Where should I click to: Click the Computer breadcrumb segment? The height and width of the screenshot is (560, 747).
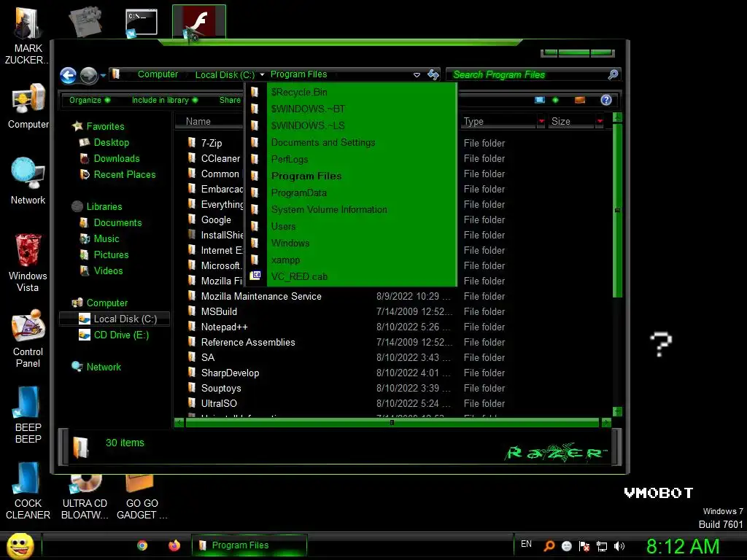[158, 74]
